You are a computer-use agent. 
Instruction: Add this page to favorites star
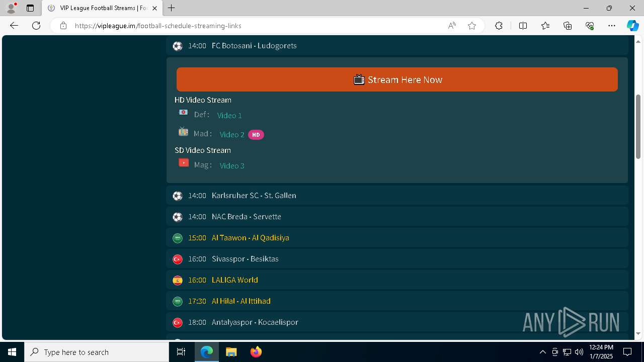pyautogui.click(x=472, y=26)
